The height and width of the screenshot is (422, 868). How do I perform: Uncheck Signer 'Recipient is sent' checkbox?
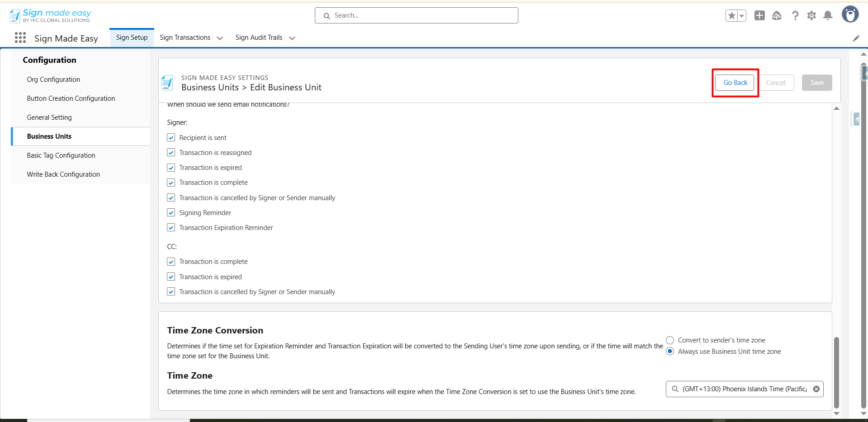click(171, 138)
